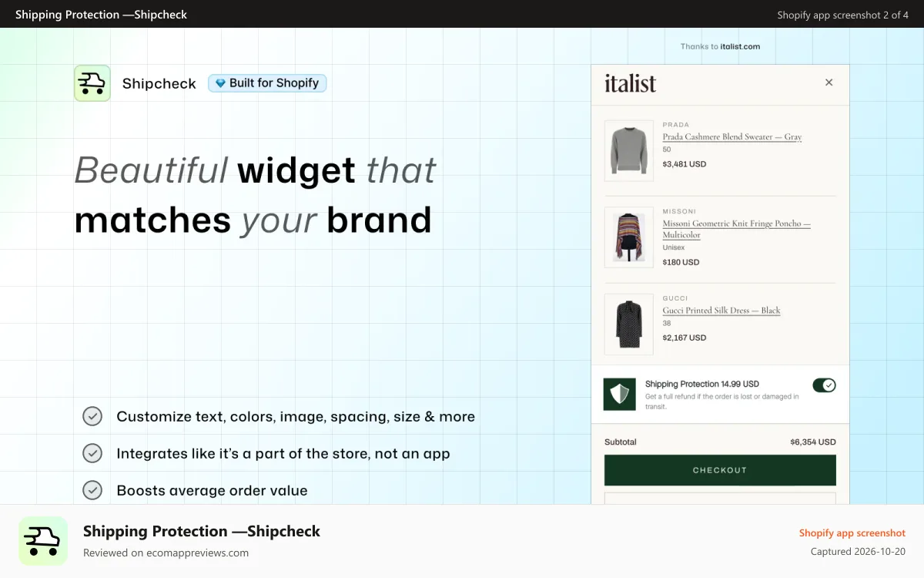Viewport: 924px width, 578px height.
Task: Click the Built for Shopify badge
Action: [x=267, y=83]
